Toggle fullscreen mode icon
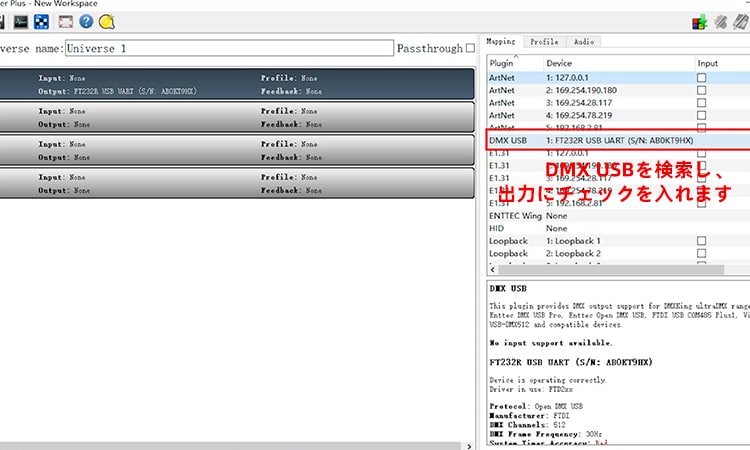The image size is (750, 450). [65, 22]
